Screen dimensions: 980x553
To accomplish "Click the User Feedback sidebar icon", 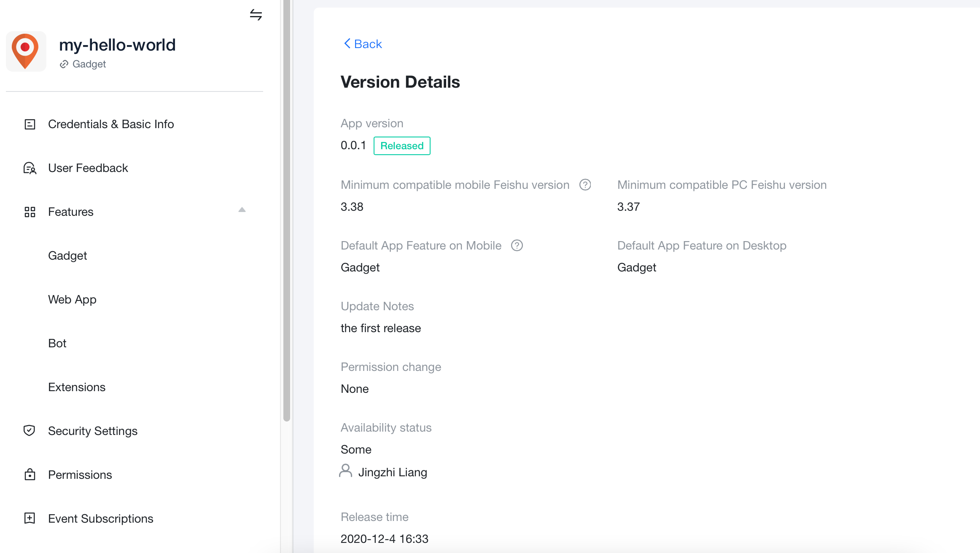I will [30, 168].
